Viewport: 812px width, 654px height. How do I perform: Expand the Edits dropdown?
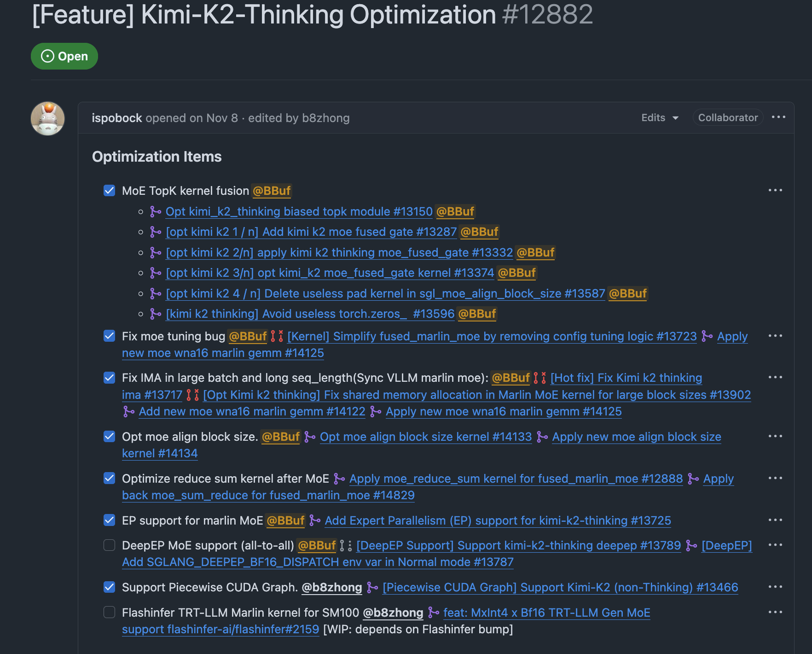(660, 117)
